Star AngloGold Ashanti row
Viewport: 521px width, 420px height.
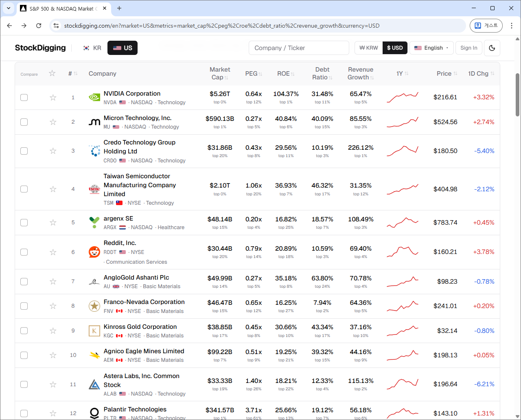(x=53, y=282)
